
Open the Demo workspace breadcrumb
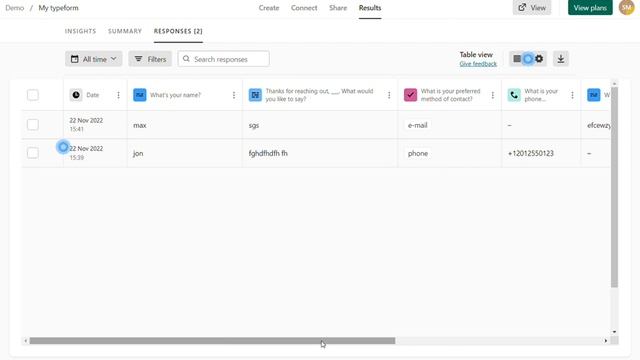tap(14, 8)
